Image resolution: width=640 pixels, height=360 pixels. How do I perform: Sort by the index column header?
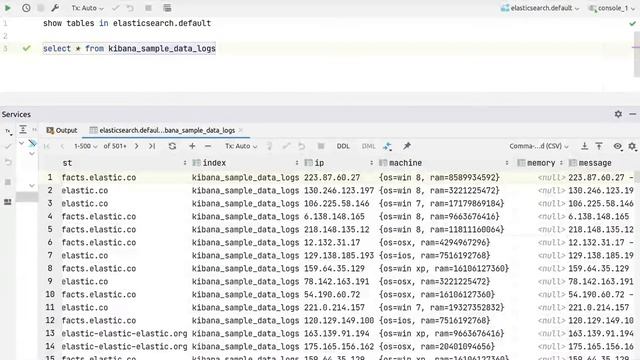coord(245,163)
